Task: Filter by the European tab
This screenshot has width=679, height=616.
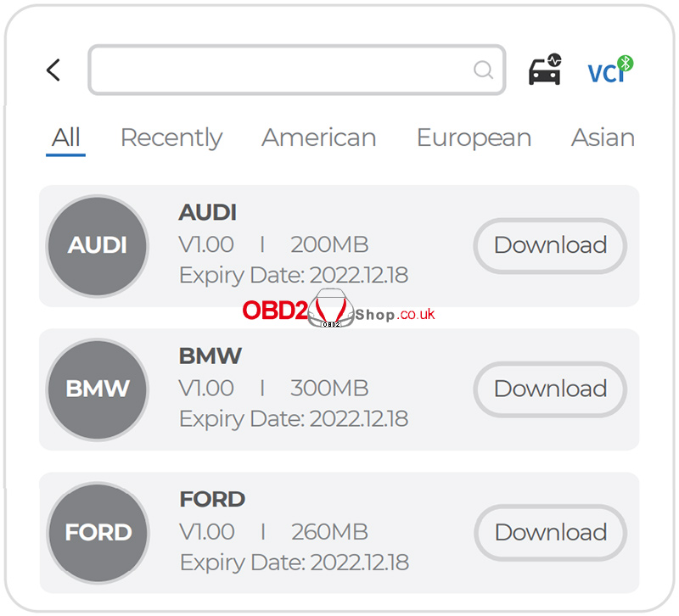Action: pos(474,137)
